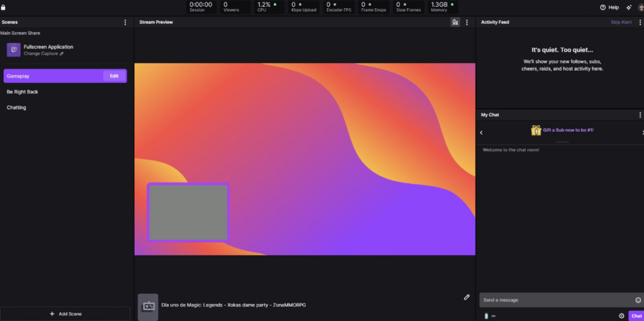
Task: Click the gray webcam layer in preview
Action: (188, 213)
